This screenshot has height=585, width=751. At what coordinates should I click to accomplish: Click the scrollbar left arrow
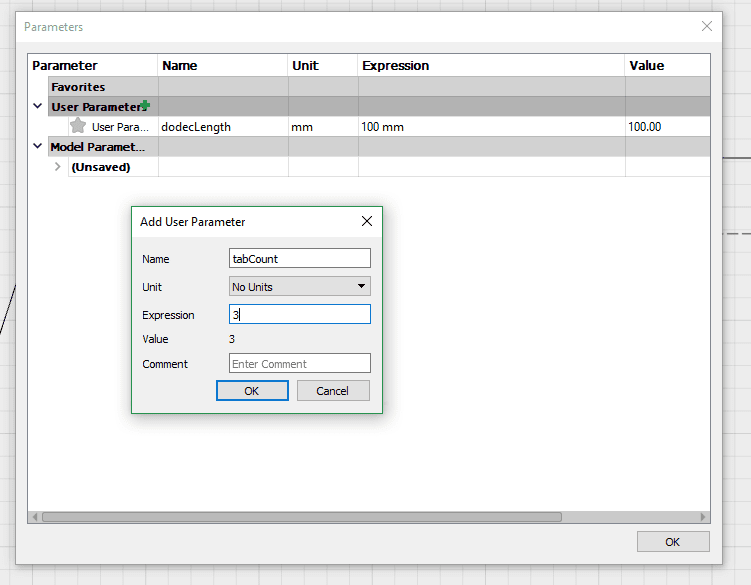coord(34,517)
